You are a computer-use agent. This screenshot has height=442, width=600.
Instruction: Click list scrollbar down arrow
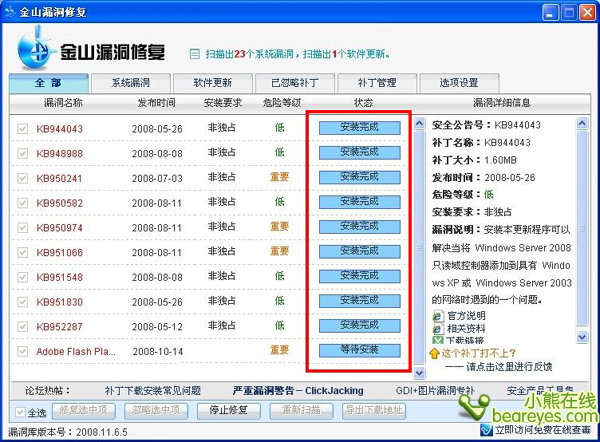click(x=419, y=372)
